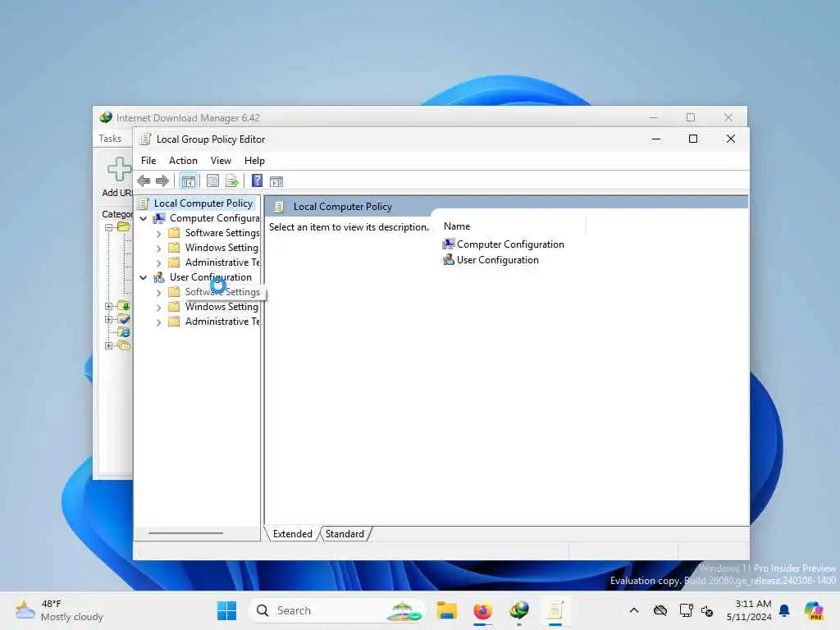Collapse the Computer Configuration tree node
840x630 pixels.
coord(143,218)
